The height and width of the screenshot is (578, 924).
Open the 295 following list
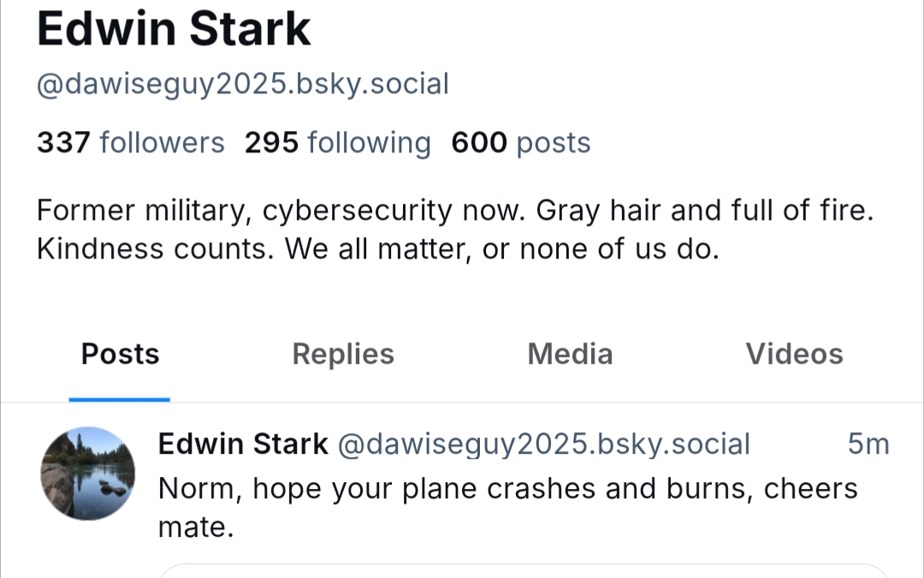click(x=337, y=142)
